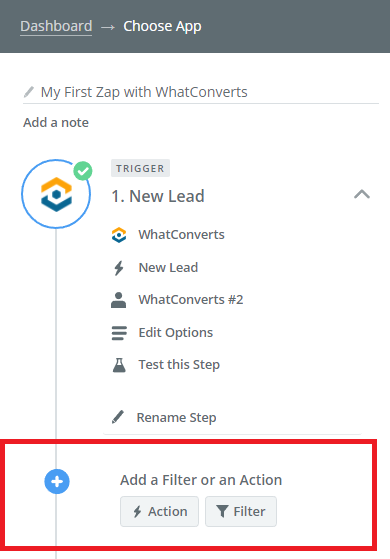Click Add a note

[56, 122]
